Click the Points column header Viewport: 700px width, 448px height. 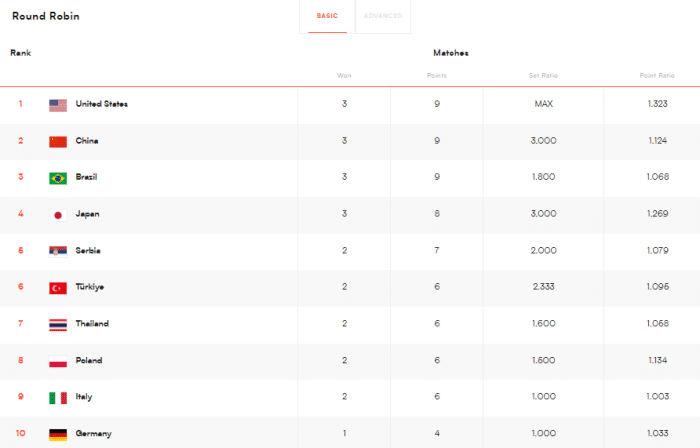click(436, 75)
